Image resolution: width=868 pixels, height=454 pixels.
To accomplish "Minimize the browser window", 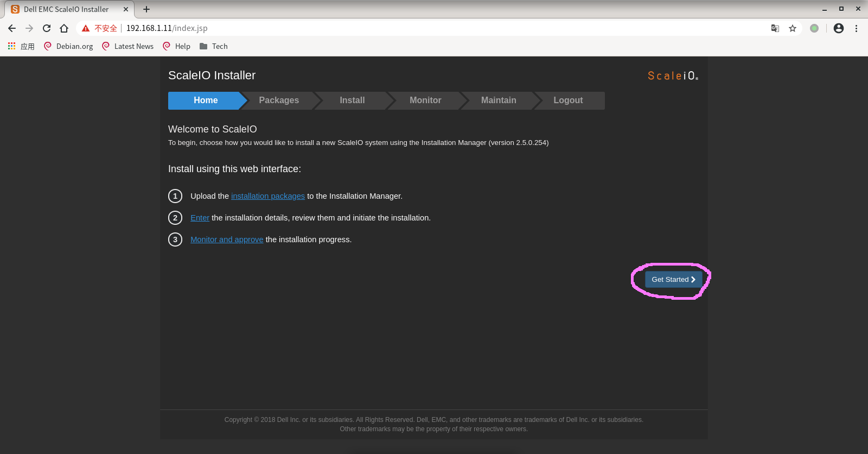I will point(825,9).
